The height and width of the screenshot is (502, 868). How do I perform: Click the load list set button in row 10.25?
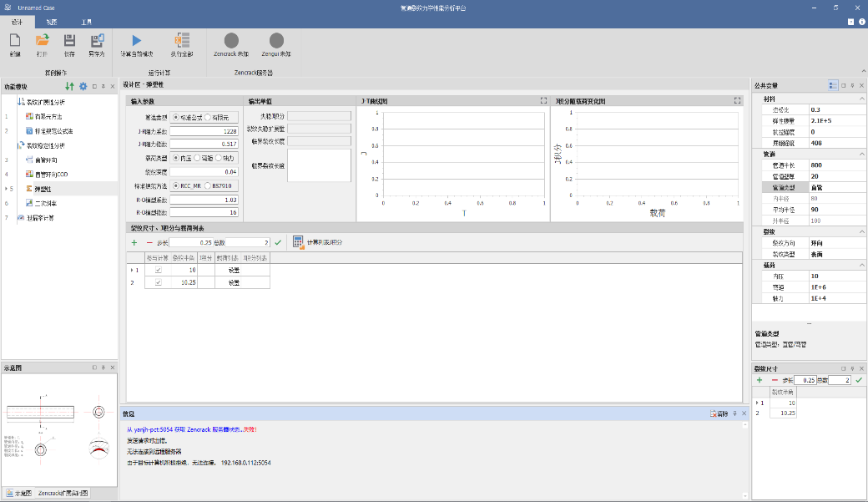pos(235,282)
